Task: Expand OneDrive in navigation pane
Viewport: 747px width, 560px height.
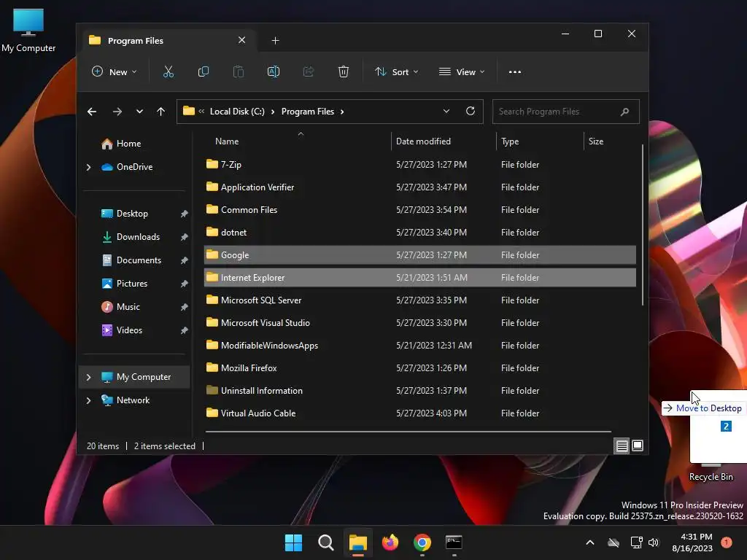Action: tap(88, 167)
